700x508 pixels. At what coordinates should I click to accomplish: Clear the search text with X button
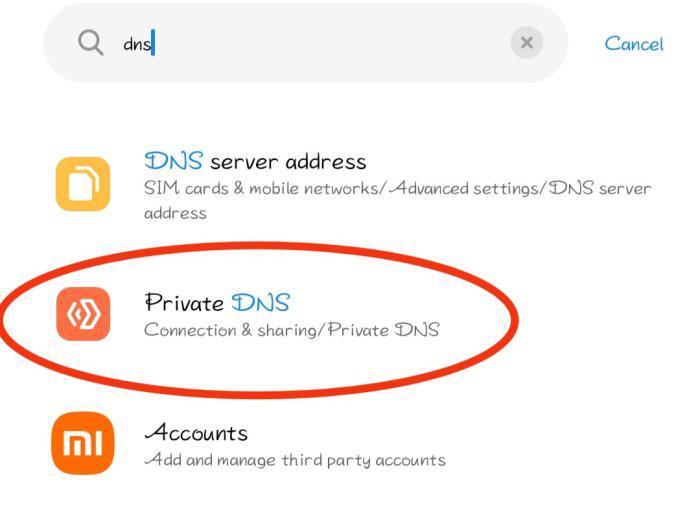526,43
